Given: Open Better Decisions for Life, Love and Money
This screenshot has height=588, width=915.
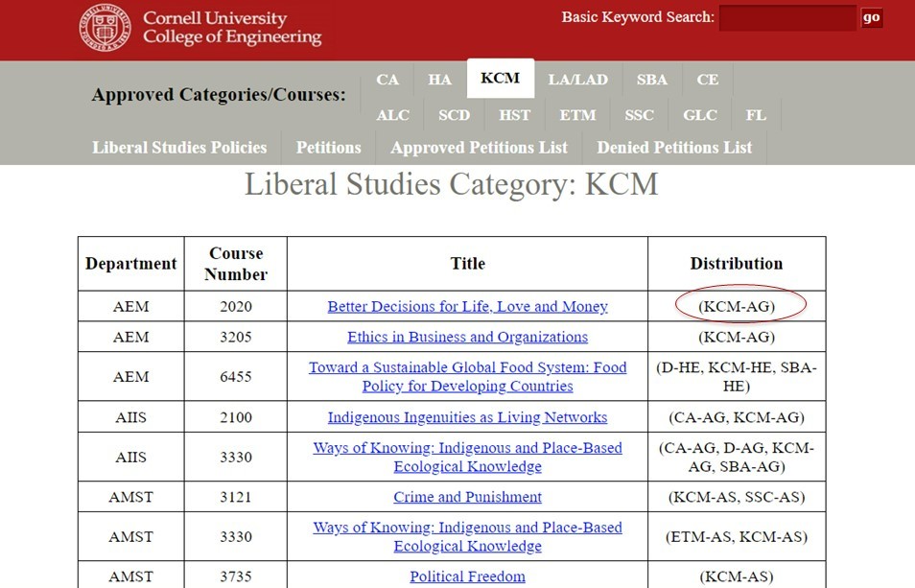Looking at the screenshot, I should click(467, 305).
